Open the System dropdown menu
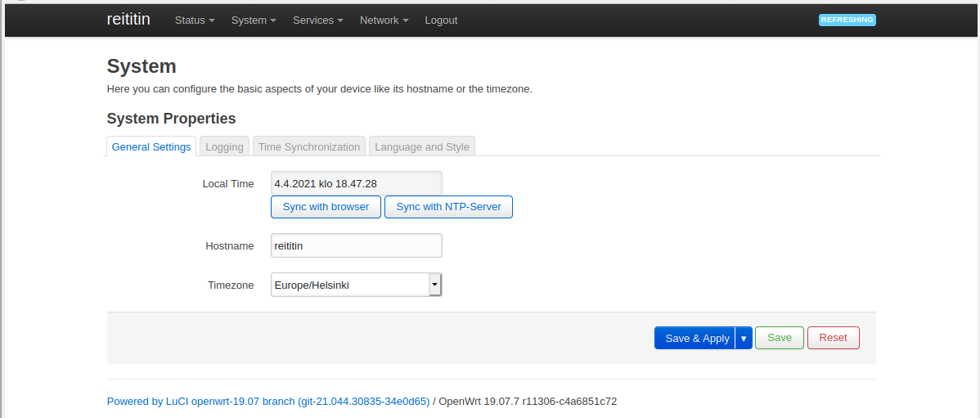980x418 pixels. [x=253, y=20]
